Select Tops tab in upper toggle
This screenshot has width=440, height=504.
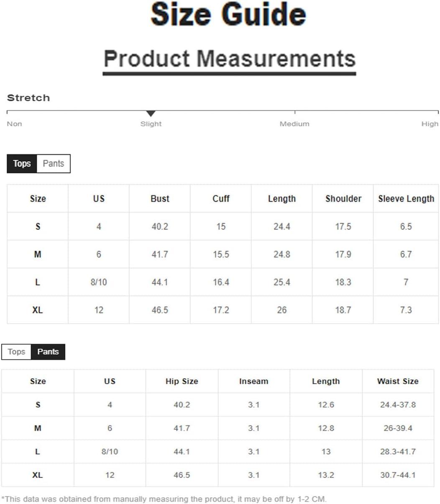22,163
